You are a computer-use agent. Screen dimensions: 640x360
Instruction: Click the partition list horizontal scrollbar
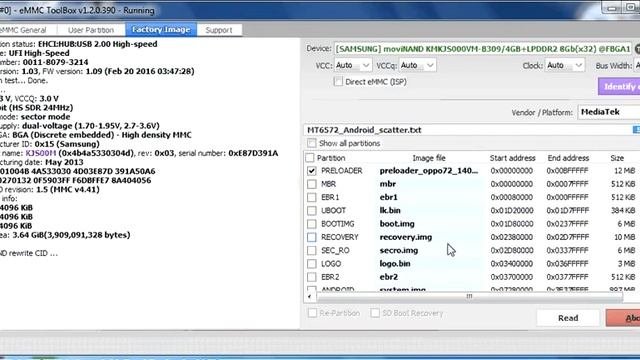(469, 297)
